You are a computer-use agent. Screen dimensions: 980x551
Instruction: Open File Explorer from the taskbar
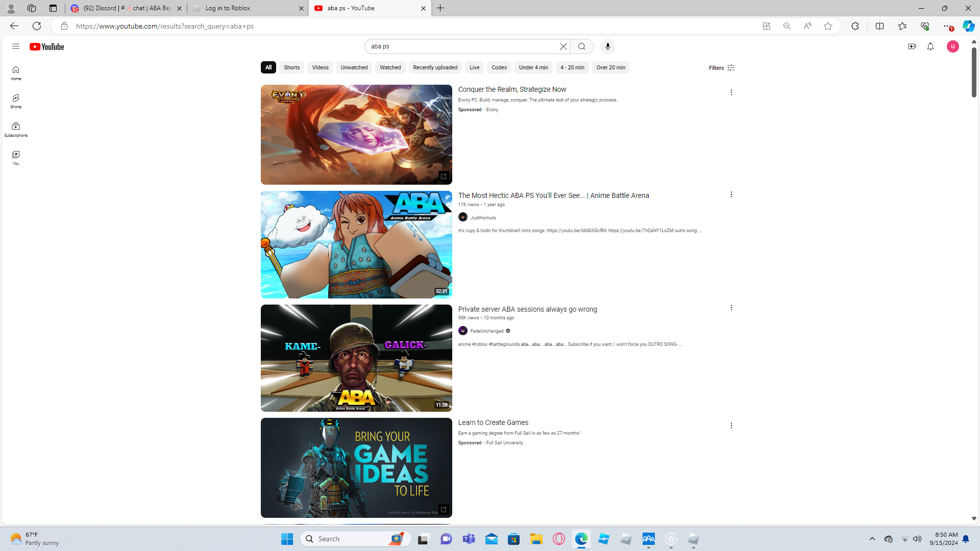tap(536, 539)
